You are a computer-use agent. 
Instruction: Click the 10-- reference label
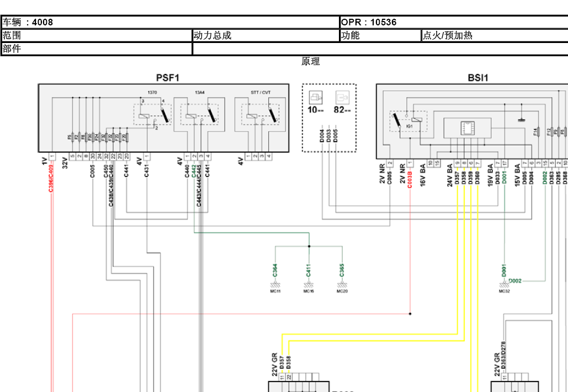pyautogui.click(x=316, y=110)
